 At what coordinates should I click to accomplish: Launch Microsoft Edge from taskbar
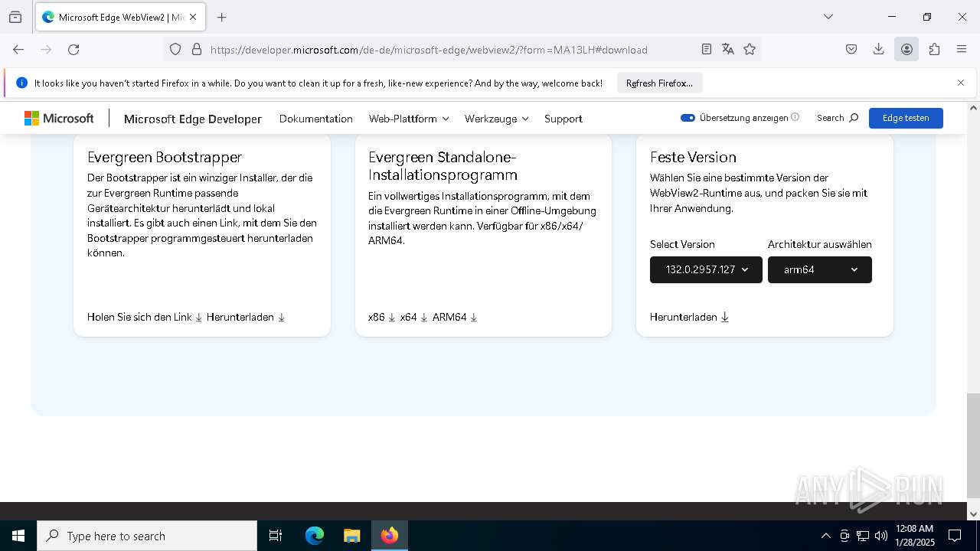(315, 536)
